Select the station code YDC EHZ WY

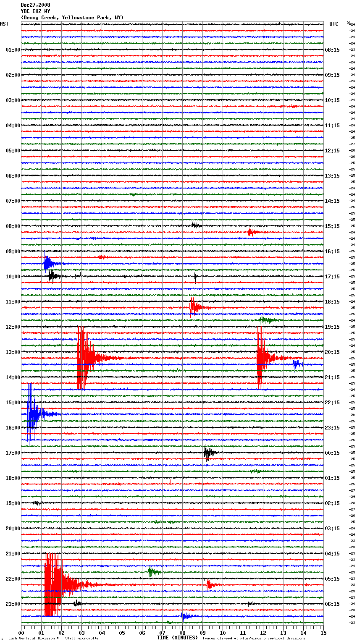35,11
